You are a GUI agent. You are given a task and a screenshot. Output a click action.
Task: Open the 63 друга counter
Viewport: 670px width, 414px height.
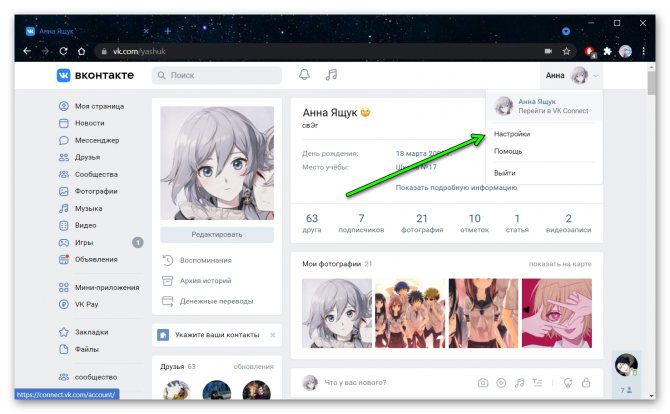(x=312, y=223)
